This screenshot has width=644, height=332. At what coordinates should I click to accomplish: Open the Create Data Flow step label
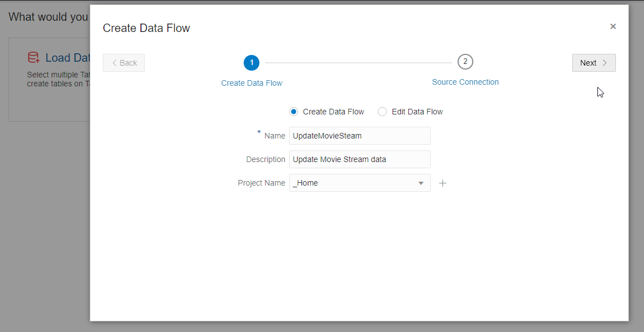252,83
